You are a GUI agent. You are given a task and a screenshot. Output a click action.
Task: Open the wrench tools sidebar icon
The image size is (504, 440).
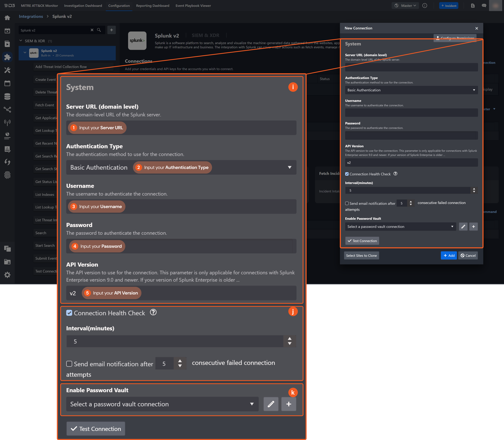(x=7, y=70)
